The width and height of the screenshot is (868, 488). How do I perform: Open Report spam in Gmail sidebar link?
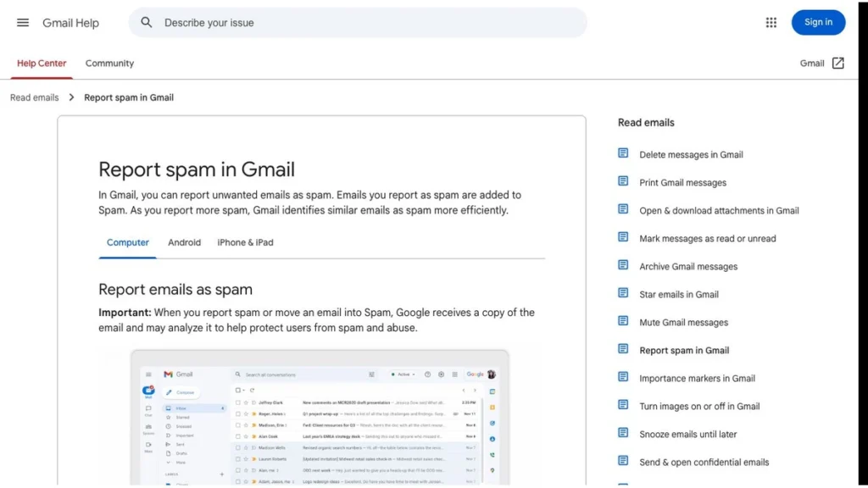684,350
